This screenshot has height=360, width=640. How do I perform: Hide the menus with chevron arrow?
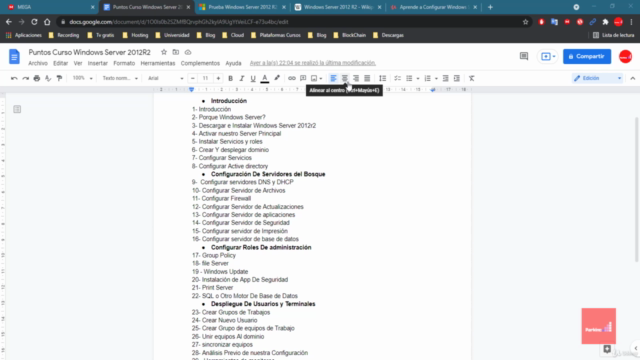(633, 78)
